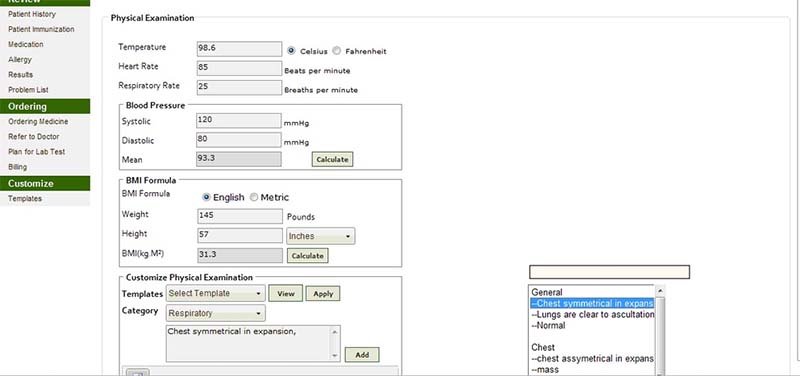Go to Medication section
Image resolution: width=800 pixels, height=376 pixels.
[x=26, y=44]
